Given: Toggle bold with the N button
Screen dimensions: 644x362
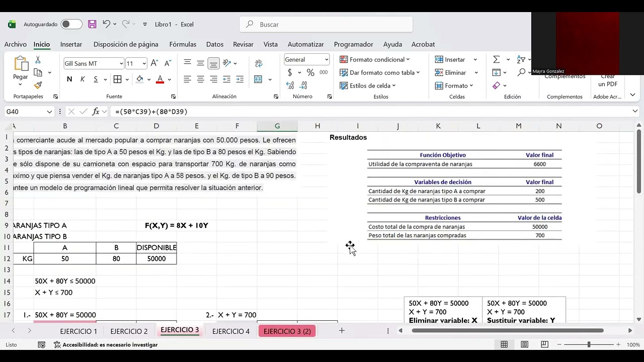Looking at the screenshot, I should click(69, 79).
